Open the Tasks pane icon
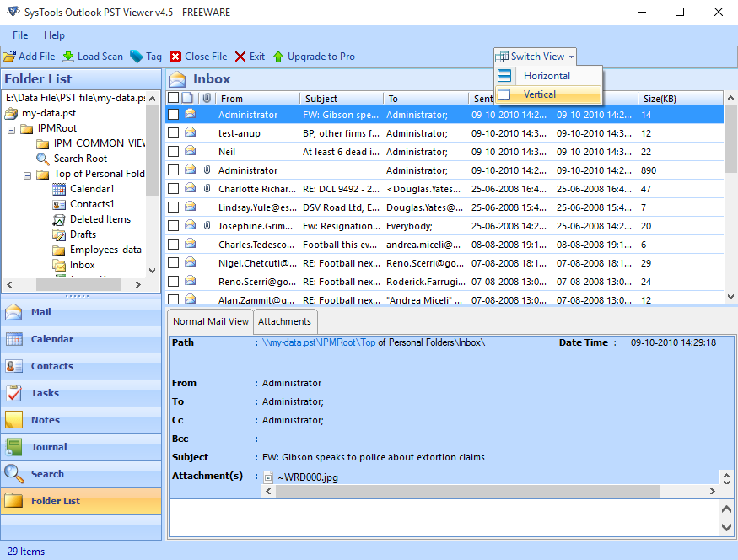 click(14, 393)
